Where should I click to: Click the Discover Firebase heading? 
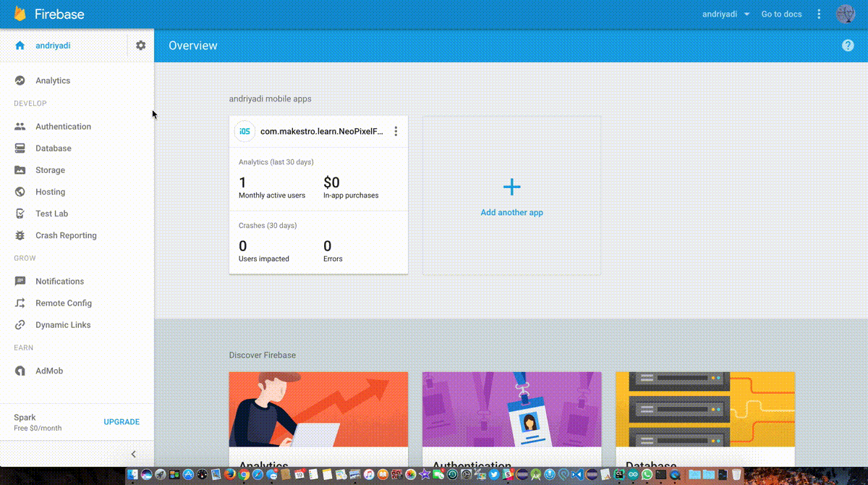click(263, 355)
